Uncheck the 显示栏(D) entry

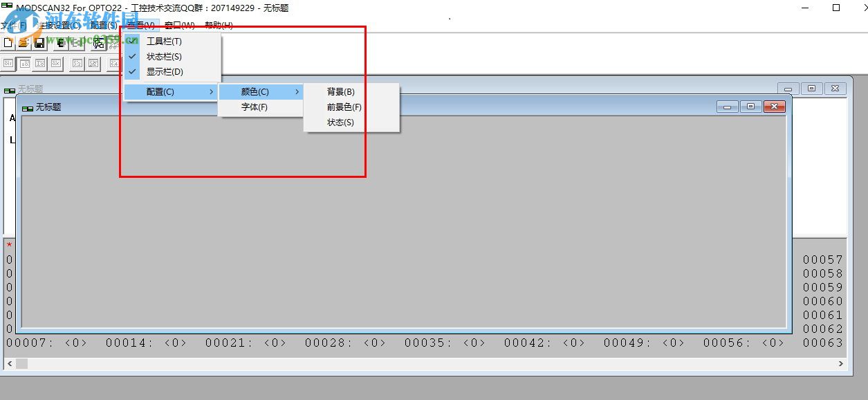tap(163, 71)
